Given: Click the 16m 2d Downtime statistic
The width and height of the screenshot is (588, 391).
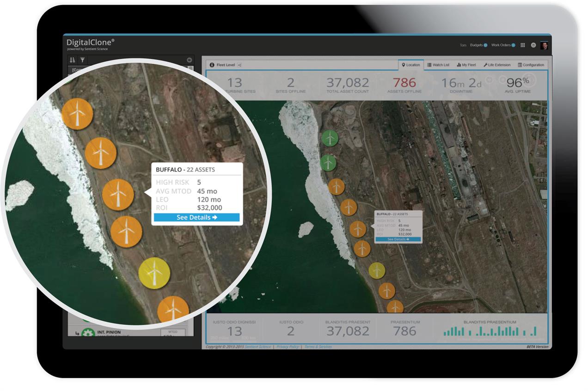Looking at the screenshot, I should point(461,85).
